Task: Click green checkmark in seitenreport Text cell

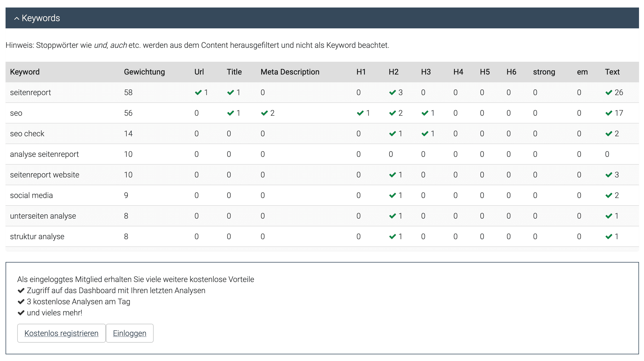Action: [x=609, y=92]
